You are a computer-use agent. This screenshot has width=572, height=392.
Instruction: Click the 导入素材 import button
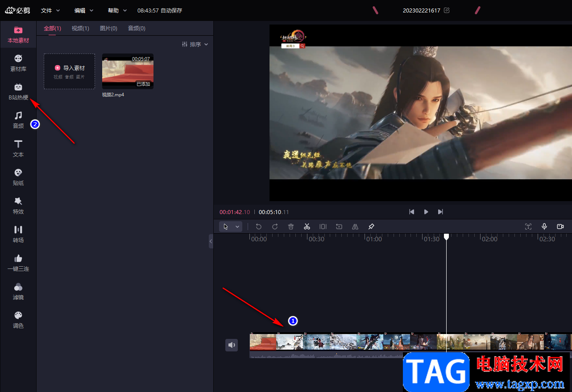point(70,71)
